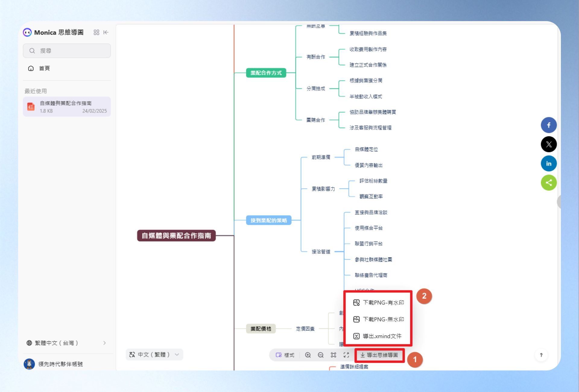Viewport: 579px width, 392px height.
Task: Open the 中文（繁體）language dropdown
Action: pyautogui.click(x=154, y=355)
